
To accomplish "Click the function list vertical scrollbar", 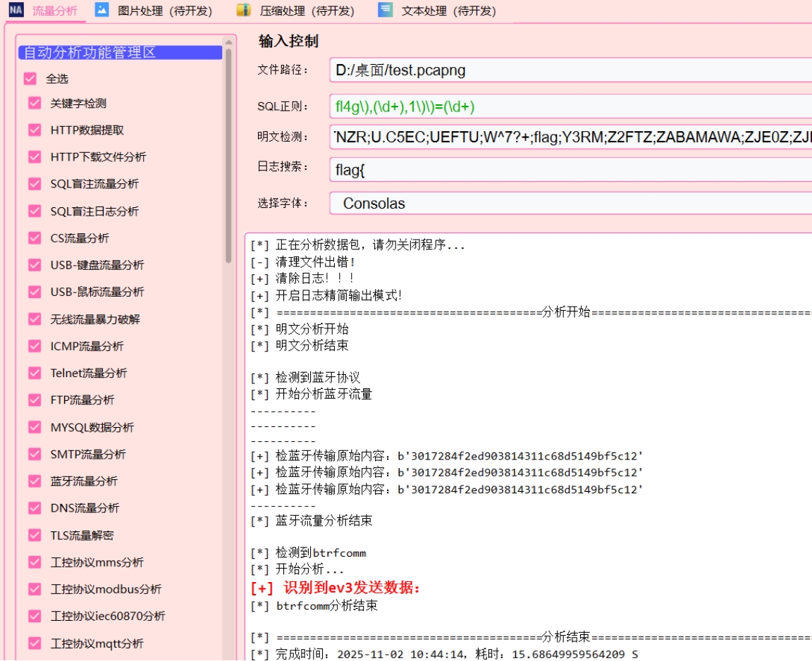I will coord(228,155).
